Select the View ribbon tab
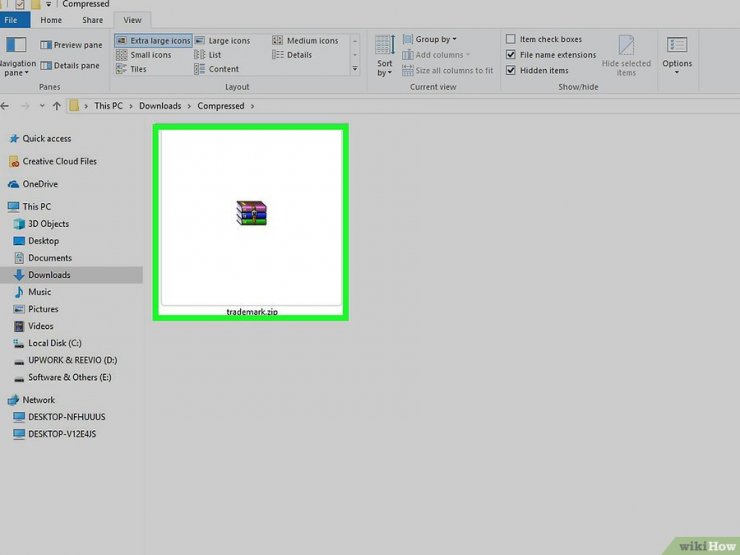The image size is (740, 555). pyautogui.click(x=132, y=20)
